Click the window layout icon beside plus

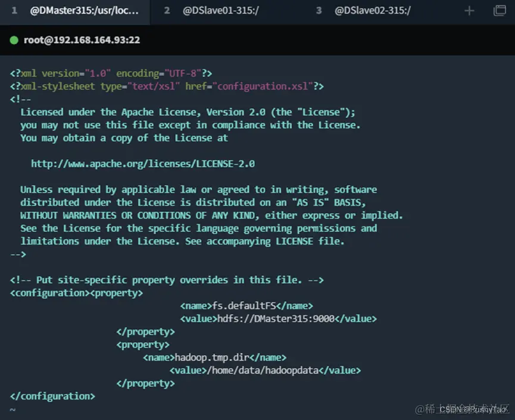coord(500,11)
